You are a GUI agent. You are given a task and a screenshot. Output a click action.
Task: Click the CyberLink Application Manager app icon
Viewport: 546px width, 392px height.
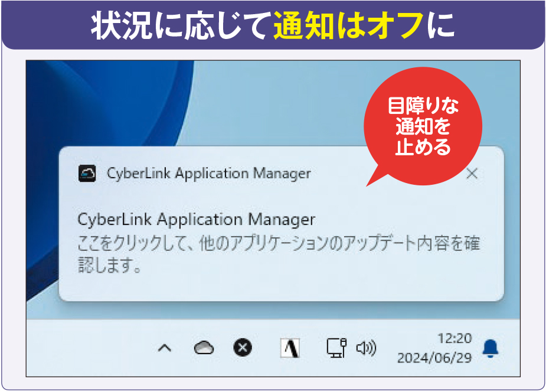tap(87, 174)
